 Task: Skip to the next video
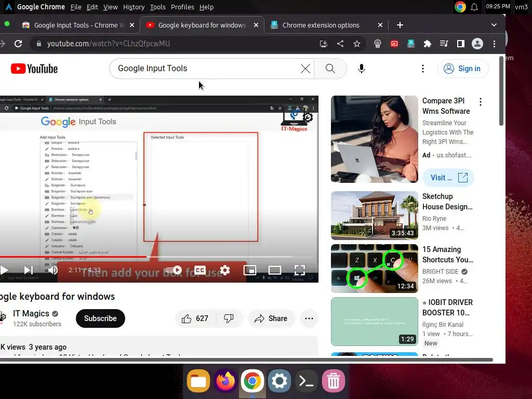(29, 270)
